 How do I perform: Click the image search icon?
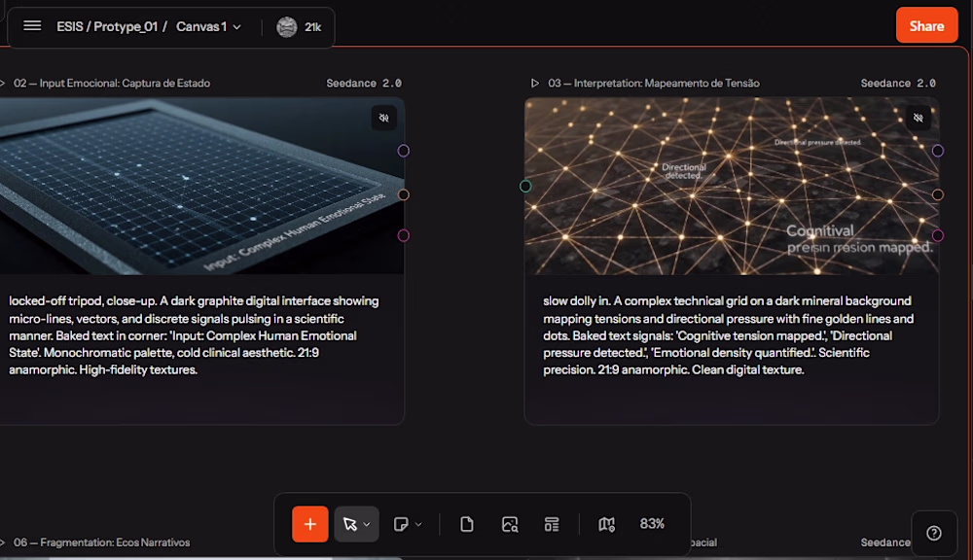click(510, 525)
